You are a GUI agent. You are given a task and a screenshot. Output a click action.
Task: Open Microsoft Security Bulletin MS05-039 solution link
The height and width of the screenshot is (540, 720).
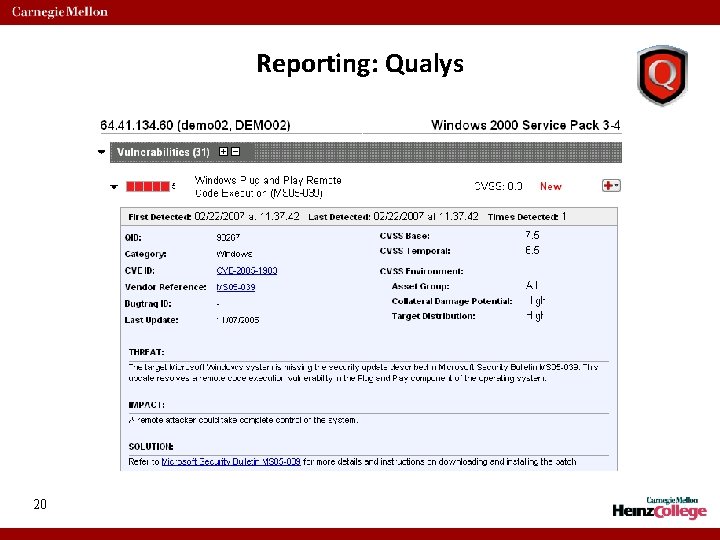231,461
